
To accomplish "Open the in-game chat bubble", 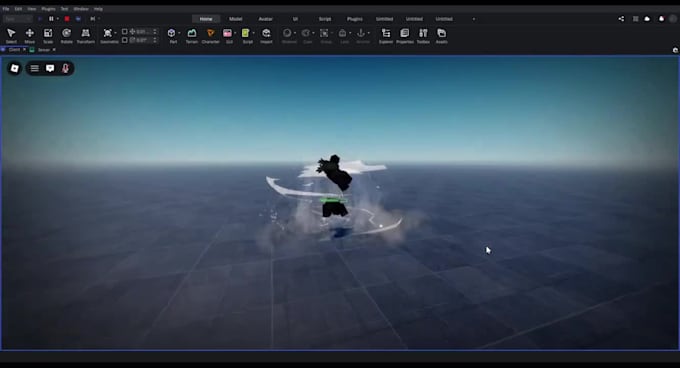I will point(50,68).
